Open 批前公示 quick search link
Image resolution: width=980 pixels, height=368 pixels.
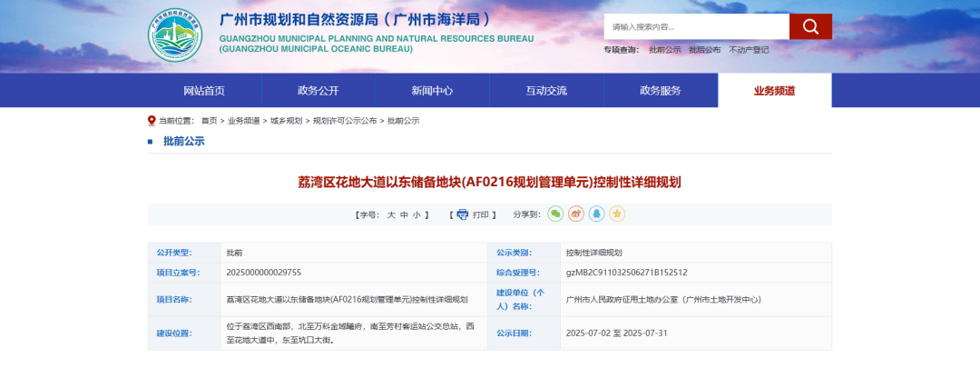pos(665,50)
